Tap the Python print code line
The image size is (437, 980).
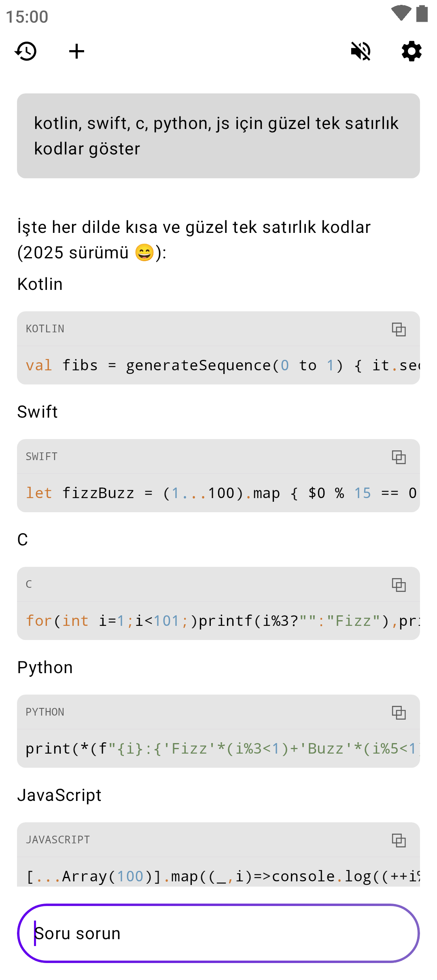(x=218, y=749)
